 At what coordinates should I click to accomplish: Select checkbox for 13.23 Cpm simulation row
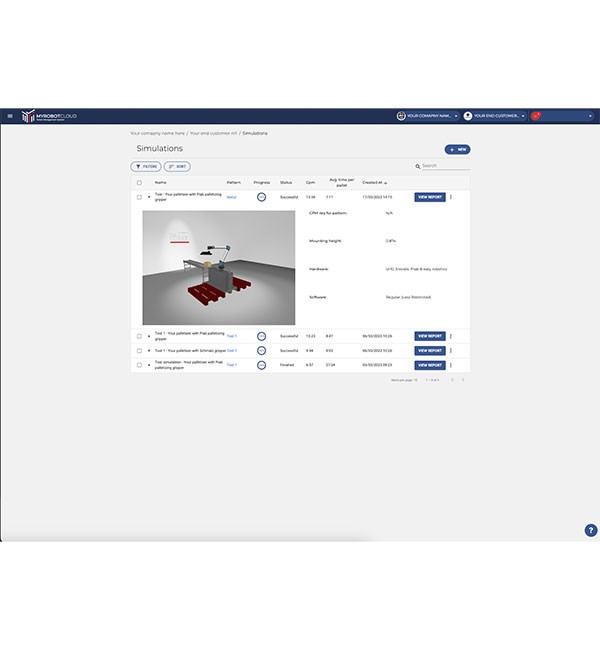pos(139,336)
